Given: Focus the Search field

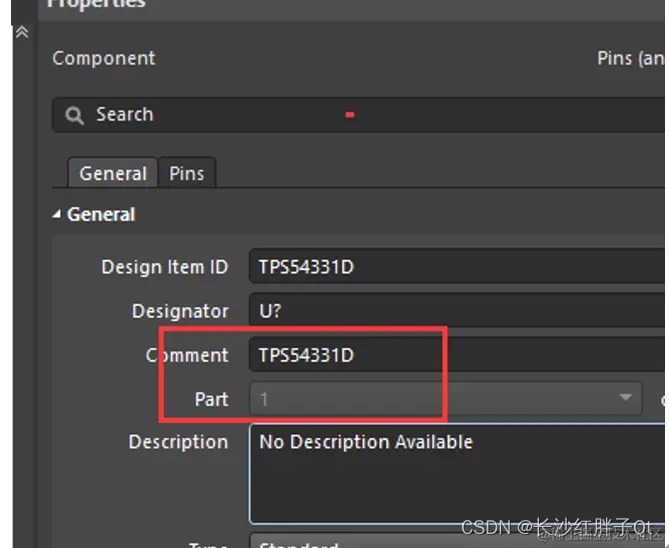Looking at the screenshot, I should tap(358, 115).
